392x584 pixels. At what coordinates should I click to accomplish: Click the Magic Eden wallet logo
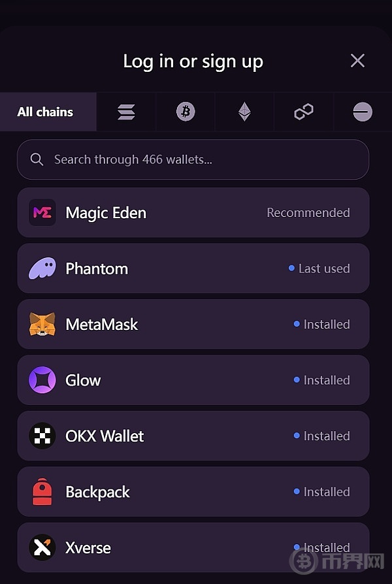pyautogui.click(x=42, y=213)
